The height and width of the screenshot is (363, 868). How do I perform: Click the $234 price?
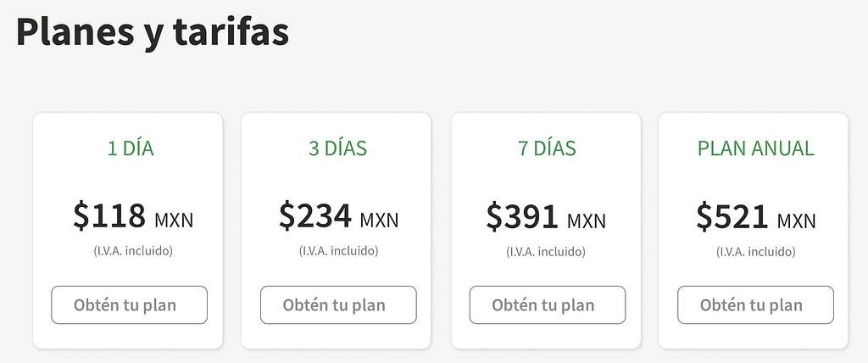pos(315,216)
